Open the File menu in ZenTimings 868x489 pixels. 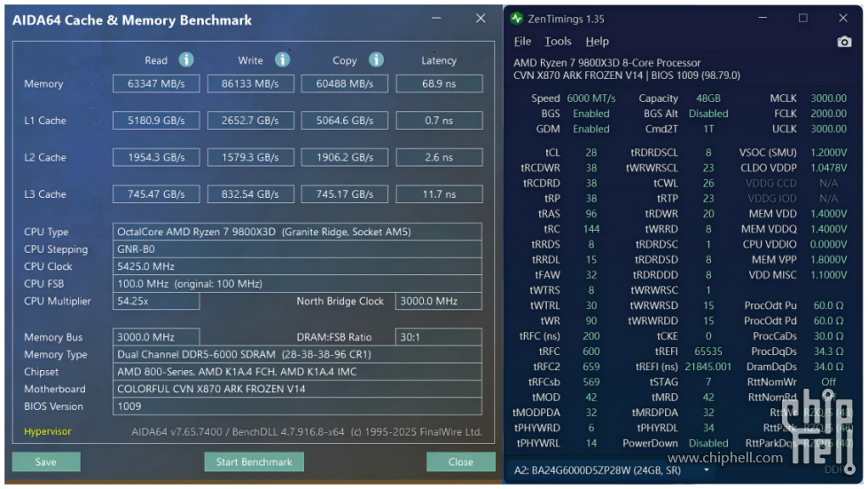click(x=522, y=42)
